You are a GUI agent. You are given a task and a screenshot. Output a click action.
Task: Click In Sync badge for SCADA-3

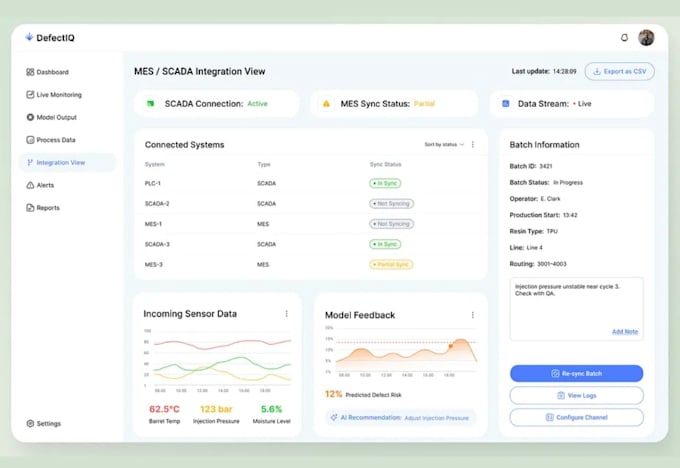click(385, 244)
